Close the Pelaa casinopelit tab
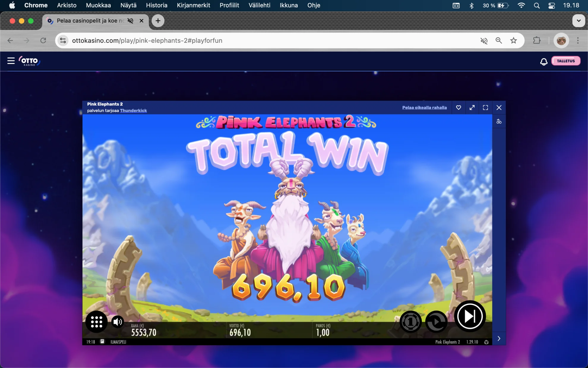Viewport: 588px width, 368px height. [141, 21]
